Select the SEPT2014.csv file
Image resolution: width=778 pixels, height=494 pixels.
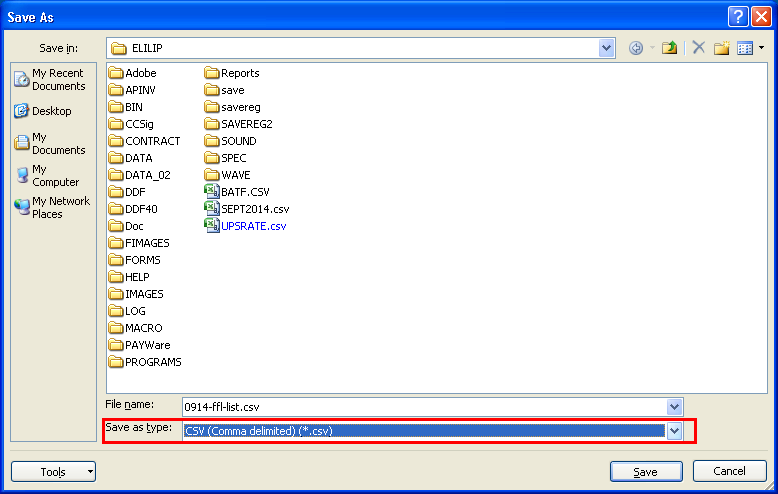click(247, 209)
